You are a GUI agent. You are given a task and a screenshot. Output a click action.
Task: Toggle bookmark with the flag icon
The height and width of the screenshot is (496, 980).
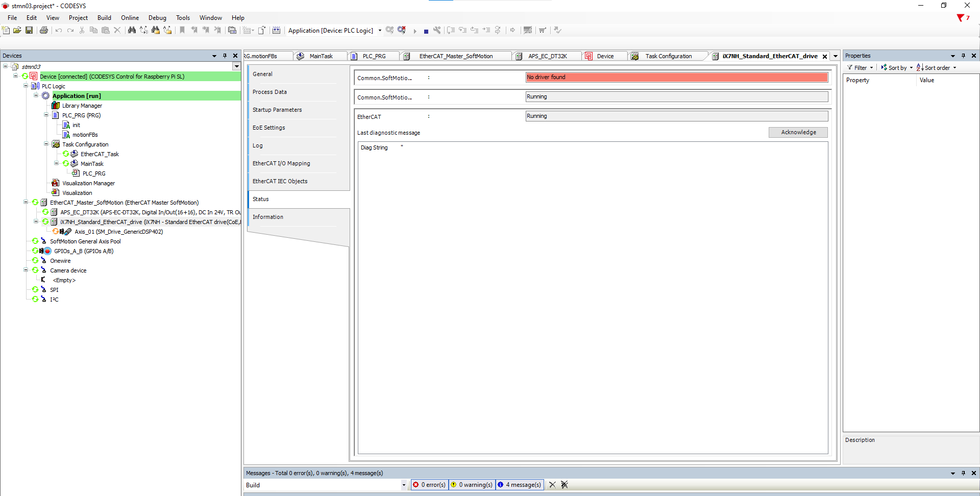click(x=182, y=30)
